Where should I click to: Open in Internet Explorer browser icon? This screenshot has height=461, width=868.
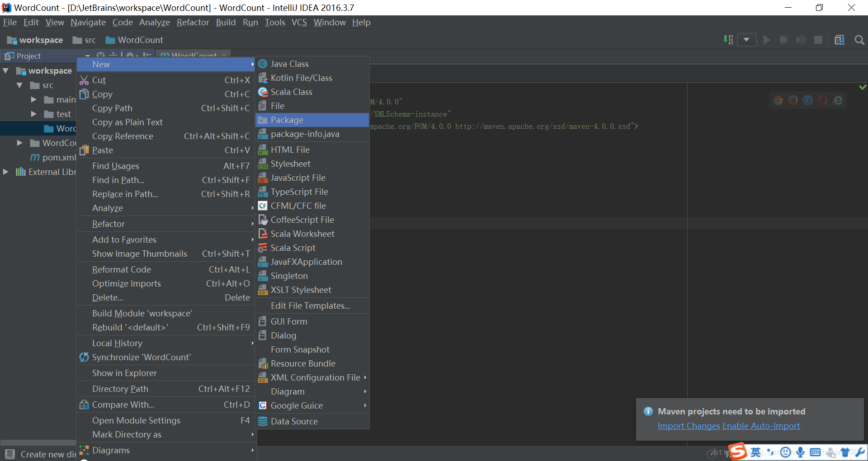click(838, 100)
